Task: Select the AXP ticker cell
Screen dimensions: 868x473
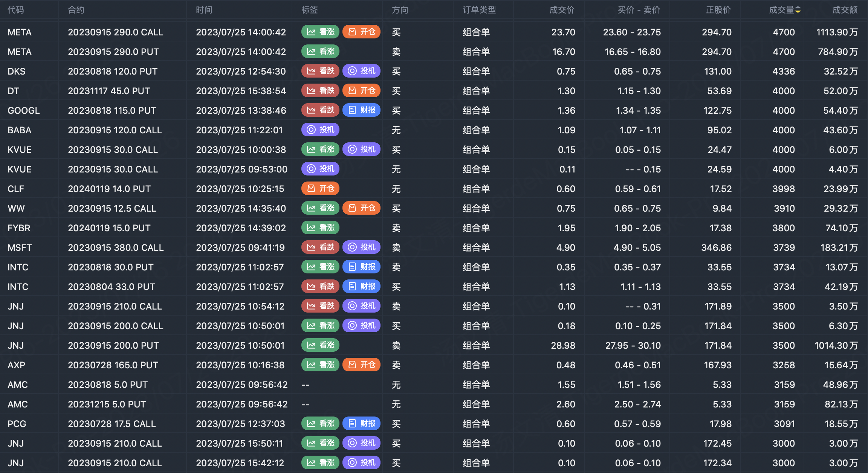Action: click(x=17, y=365)
